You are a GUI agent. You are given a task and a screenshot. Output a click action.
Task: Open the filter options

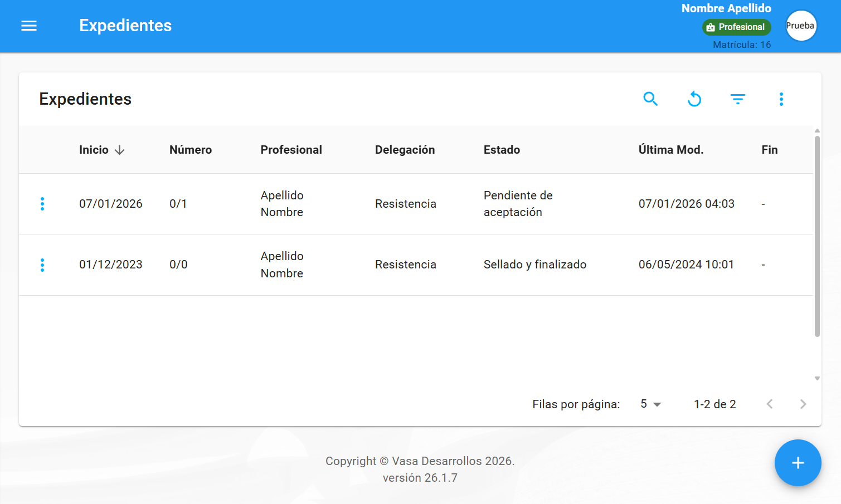(737, 99)
